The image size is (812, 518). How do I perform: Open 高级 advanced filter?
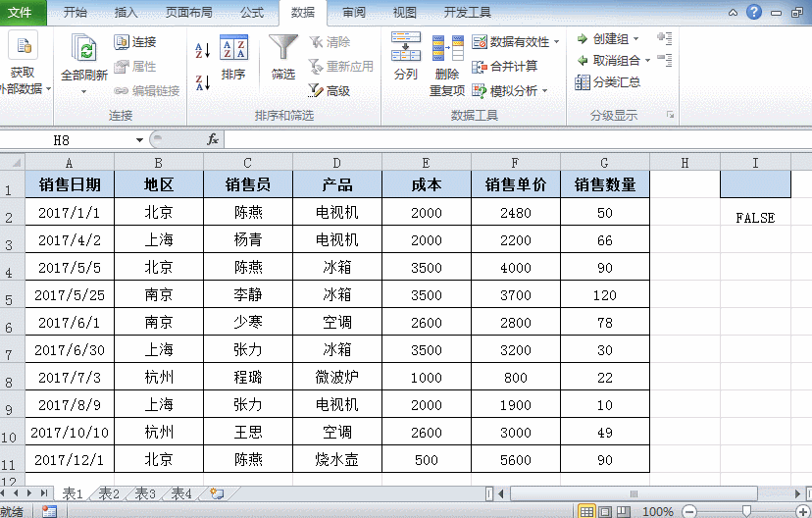coord(330,90)
